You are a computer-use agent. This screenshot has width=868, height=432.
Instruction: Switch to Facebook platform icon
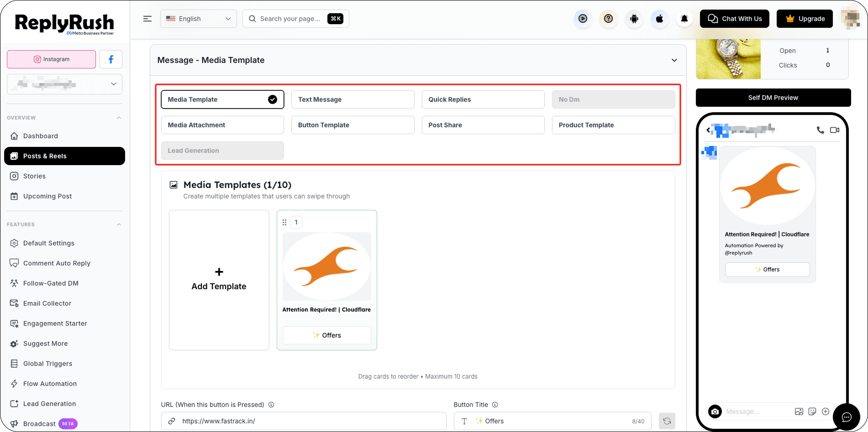[x=111, y=59]
